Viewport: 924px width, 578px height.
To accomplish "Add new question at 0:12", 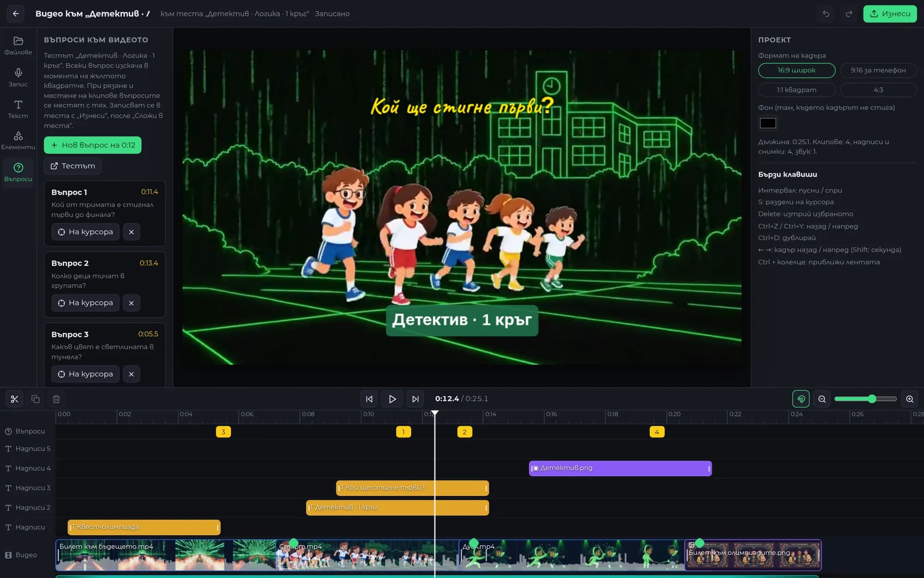I will click(92, 145).
